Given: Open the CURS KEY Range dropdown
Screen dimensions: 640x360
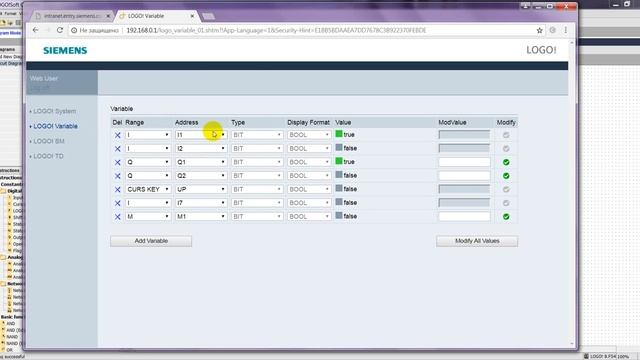Looking at the screenshot, I should click(148, 189).
